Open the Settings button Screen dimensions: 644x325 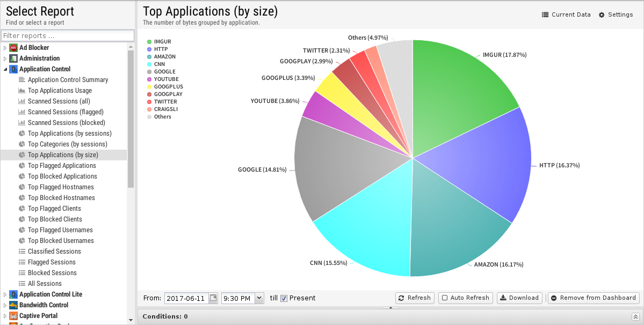[x=616, y=15]
